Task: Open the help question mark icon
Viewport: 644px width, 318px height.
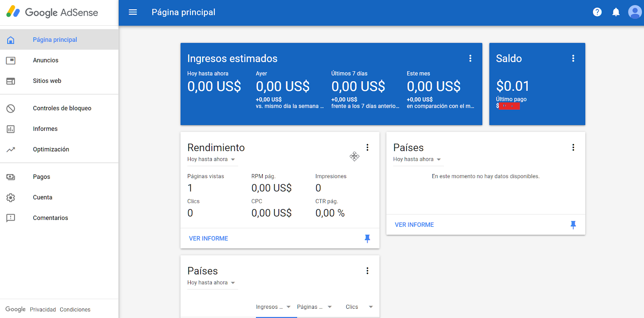Action: [597, 12]
